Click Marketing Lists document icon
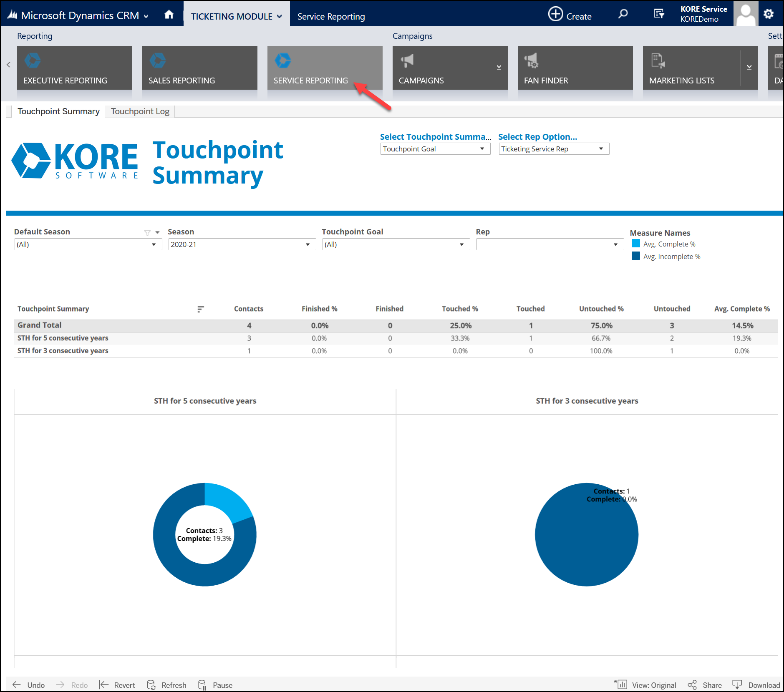 658,60
